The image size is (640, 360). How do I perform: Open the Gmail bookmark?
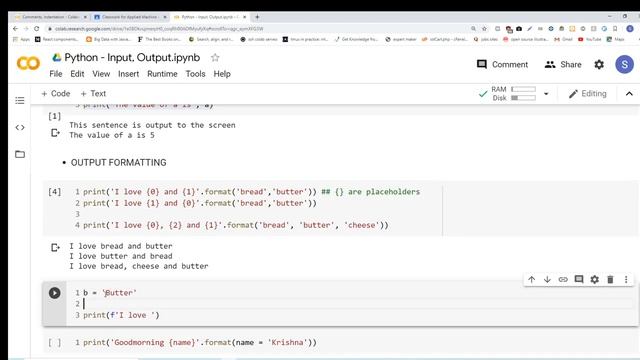(563, 39)
